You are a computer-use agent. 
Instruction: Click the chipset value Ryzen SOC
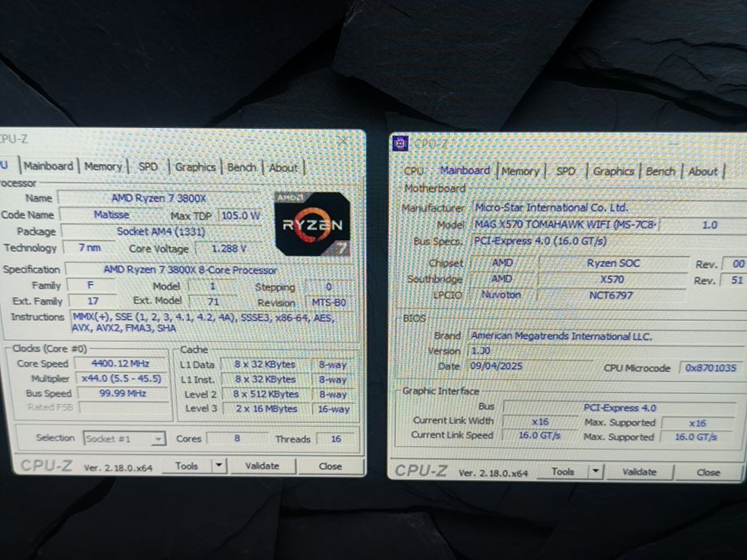click(612, 263)
